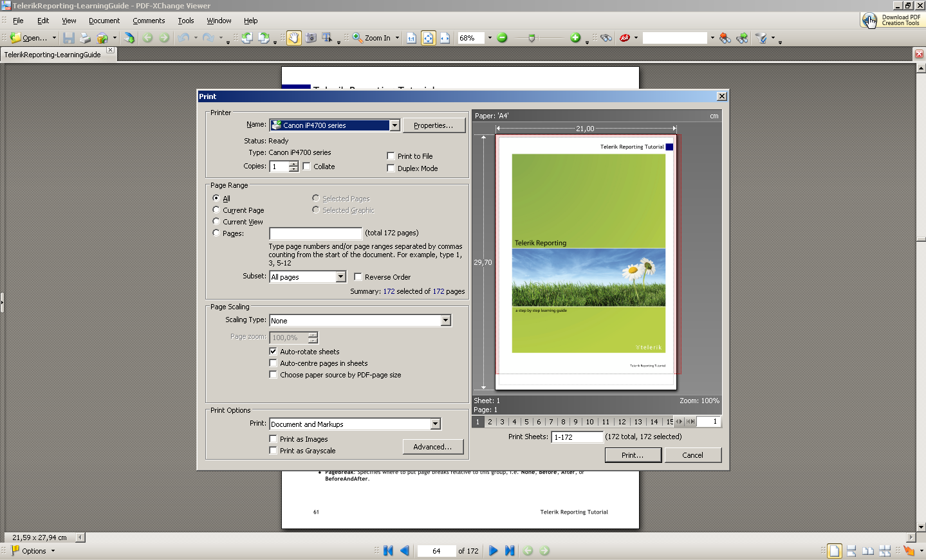
Task: Select the Snapshot camera tool
Action: click(x=311, y=38)
